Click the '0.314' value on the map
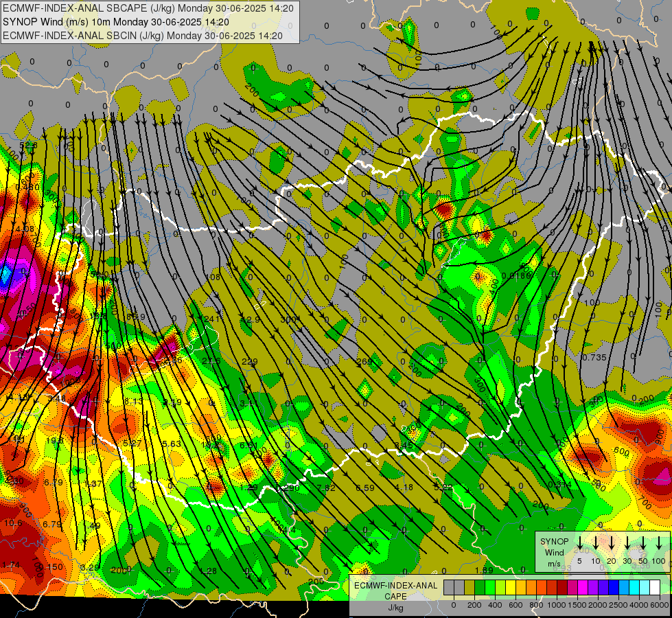This screenshot has width=672, height=618. pos(559,485)
